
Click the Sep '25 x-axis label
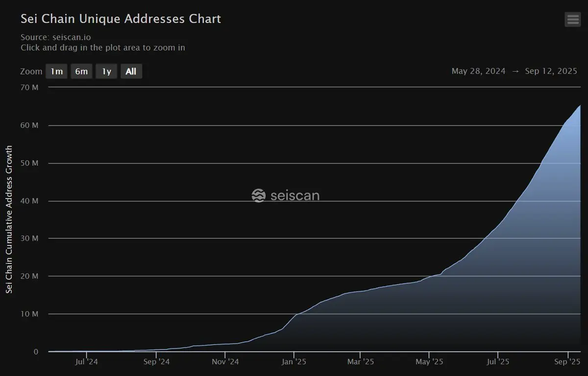tap(567, 362)
